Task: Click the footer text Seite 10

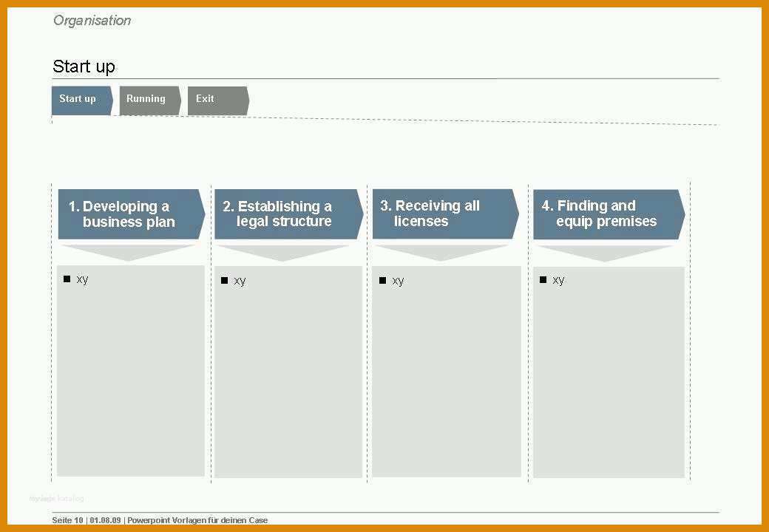Action: (68, 520)
